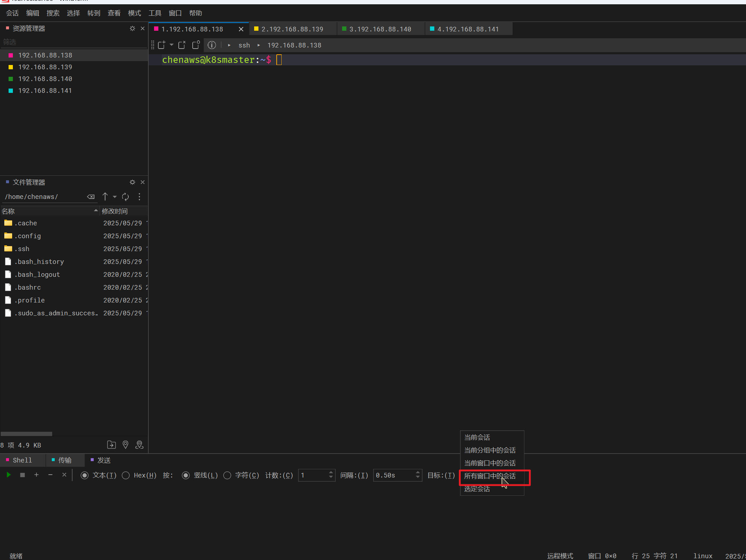This screenshot has width=746, height=560.
Task: Select the Hex(H) radio button
Action: click(x=126, y=475)
